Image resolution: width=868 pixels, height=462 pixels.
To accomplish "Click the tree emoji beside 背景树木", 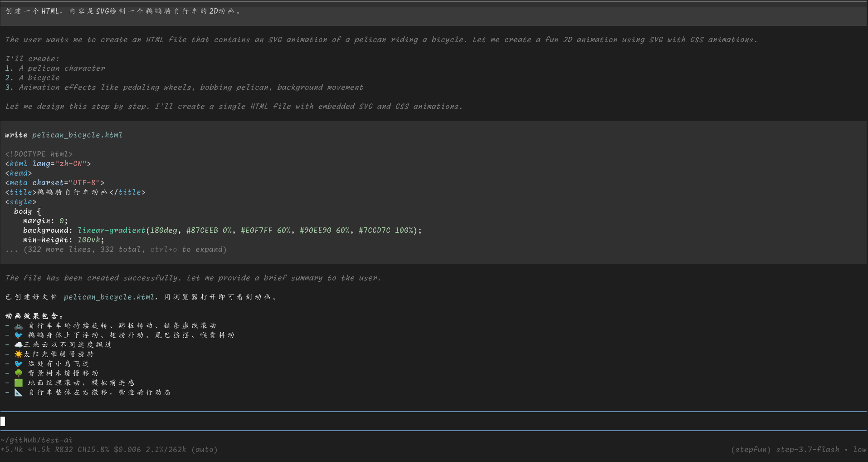I will click(18, 374).
